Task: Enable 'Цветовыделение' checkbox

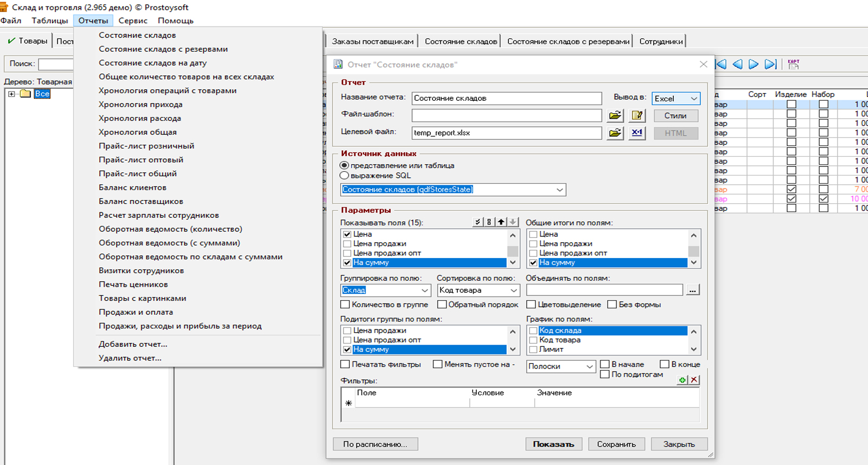Action: coord(532,304)
